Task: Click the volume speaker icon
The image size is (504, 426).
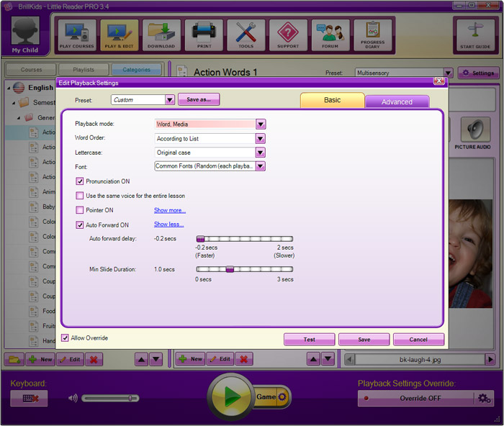Action: pos(73,399)
